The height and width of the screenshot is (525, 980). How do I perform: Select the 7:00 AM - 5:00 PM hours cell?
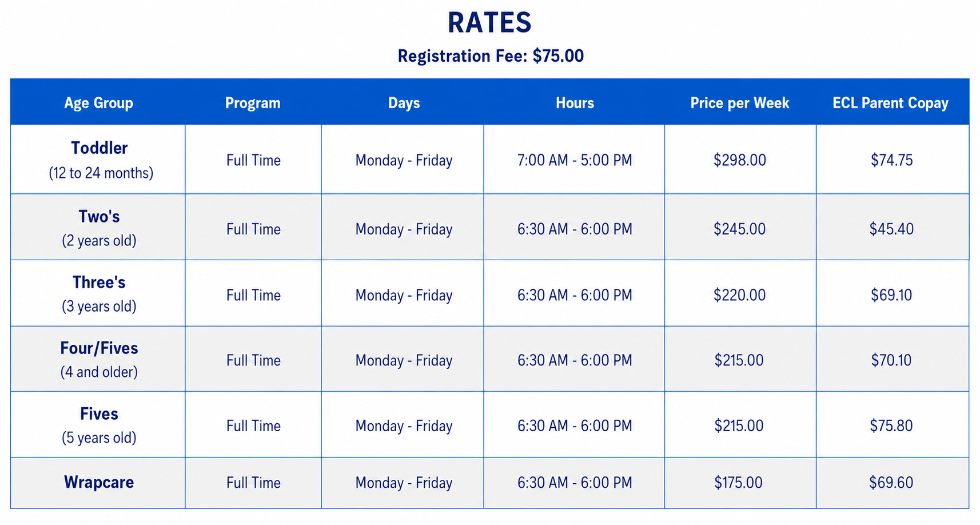[x=575, y=160]
